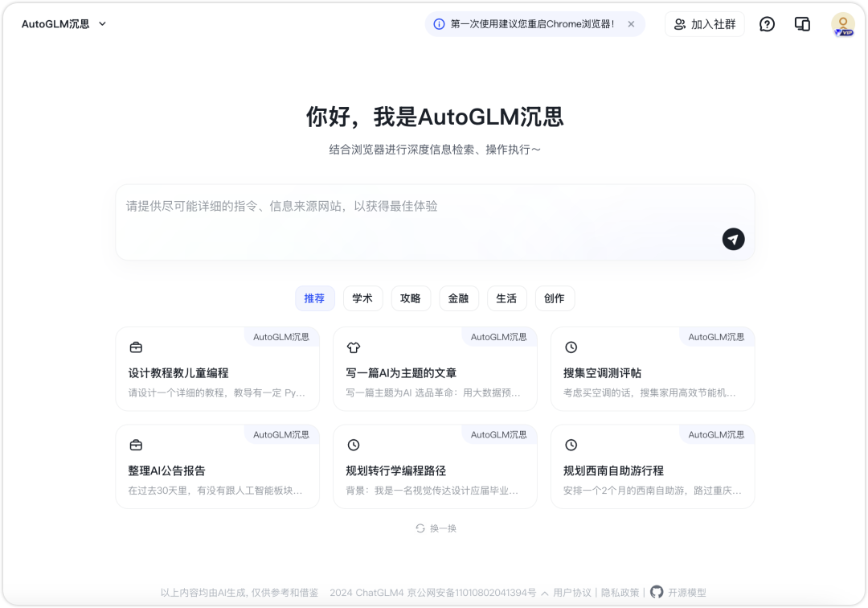Click description text 在过去30天里
868x608 pixels.
click(215, 491)
